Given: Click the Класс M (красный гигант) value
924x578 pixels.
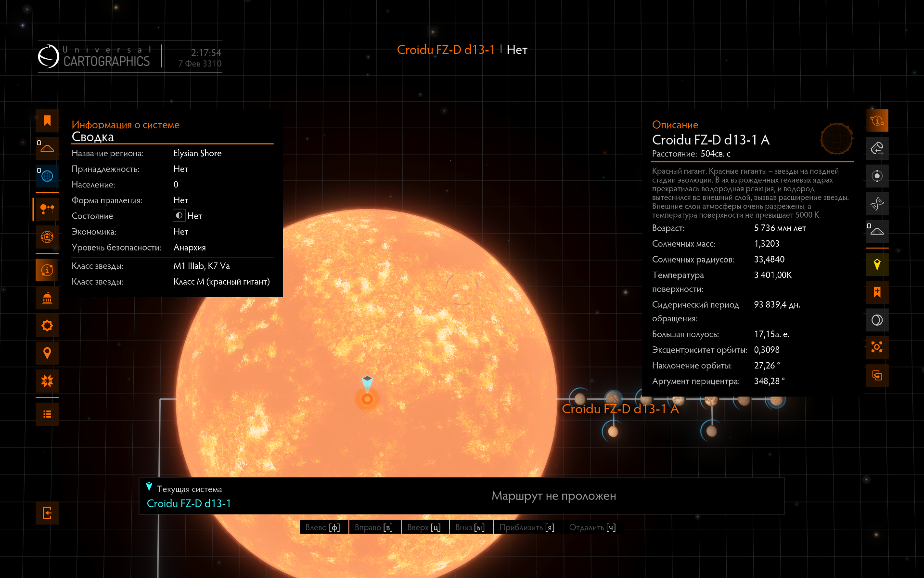Looking at the screenshot, I should pos(221,282).
